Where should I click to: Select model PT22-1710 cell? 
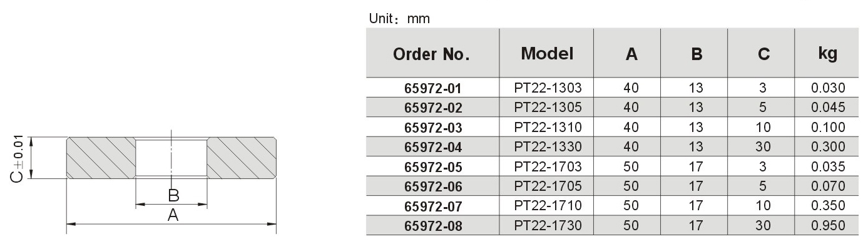pyautogui.click(x=548, y=205)
